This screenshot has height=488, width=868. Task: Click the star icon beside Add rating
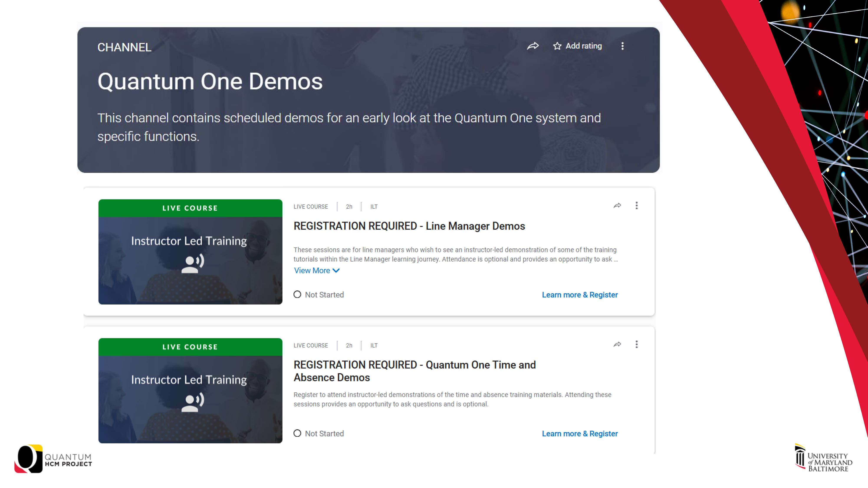[x=557, y=46]
